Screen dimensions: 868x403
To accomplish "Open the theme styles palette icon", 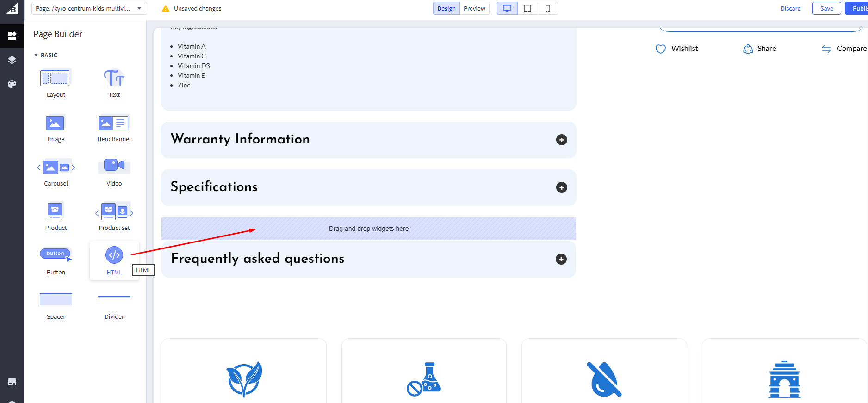I will (12, 84).
